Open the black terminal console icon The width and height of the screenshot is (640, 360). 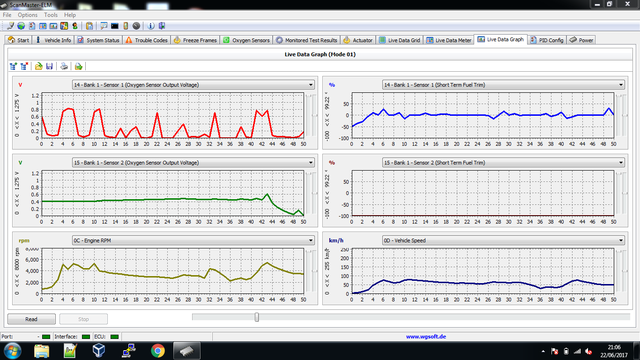[115, 26]
